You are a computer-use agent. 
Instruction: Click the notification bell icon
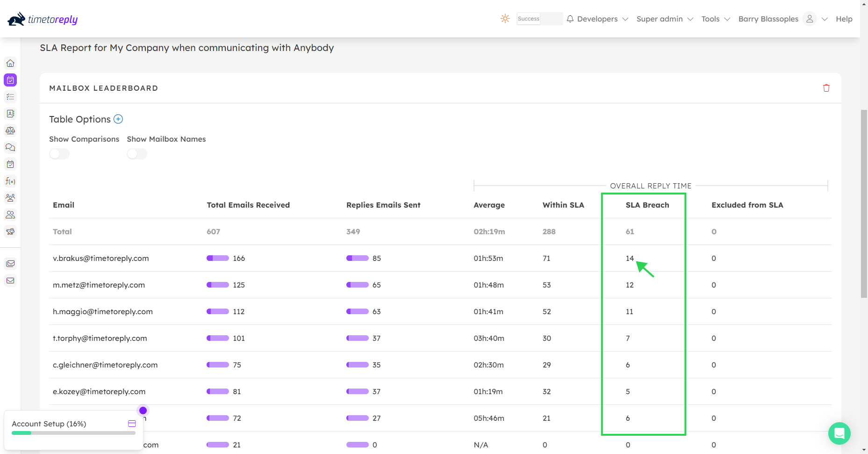click(x=570, y=19)
